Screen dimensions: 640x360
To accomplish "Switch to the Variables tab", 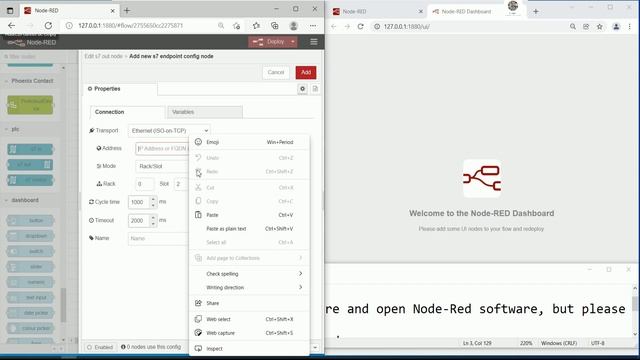I will pyautogui.click(x=205, y=112).
